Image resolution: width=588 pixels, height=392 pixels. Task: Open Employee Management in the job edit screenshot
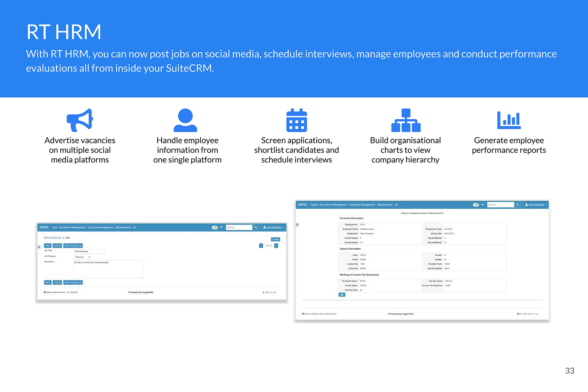pyautogui.click(x=101, y=227)
